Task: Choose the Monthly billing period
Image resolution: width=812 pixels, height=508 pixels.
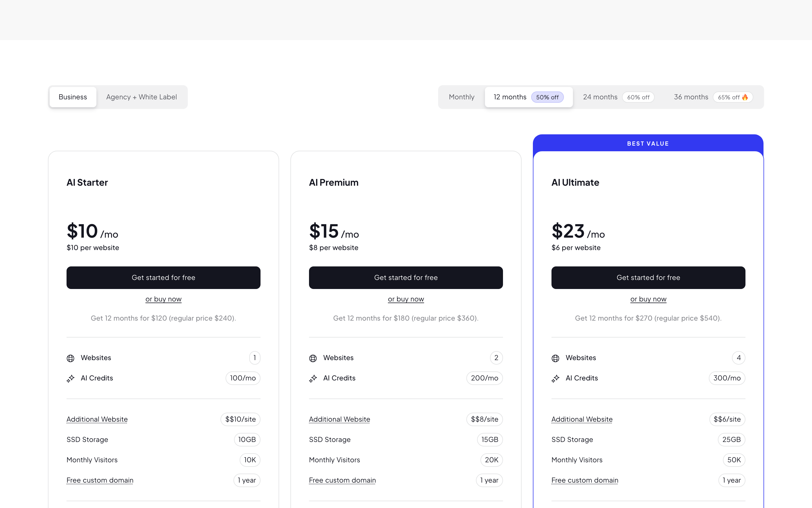Action: pyautogui.click(x=461, y=97)
